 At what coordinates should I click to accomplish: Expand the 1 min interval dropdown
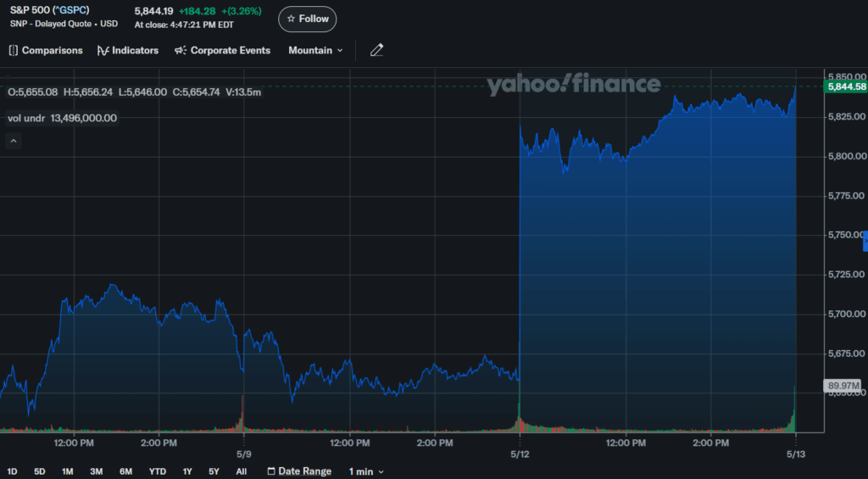(x=366, y=472)
